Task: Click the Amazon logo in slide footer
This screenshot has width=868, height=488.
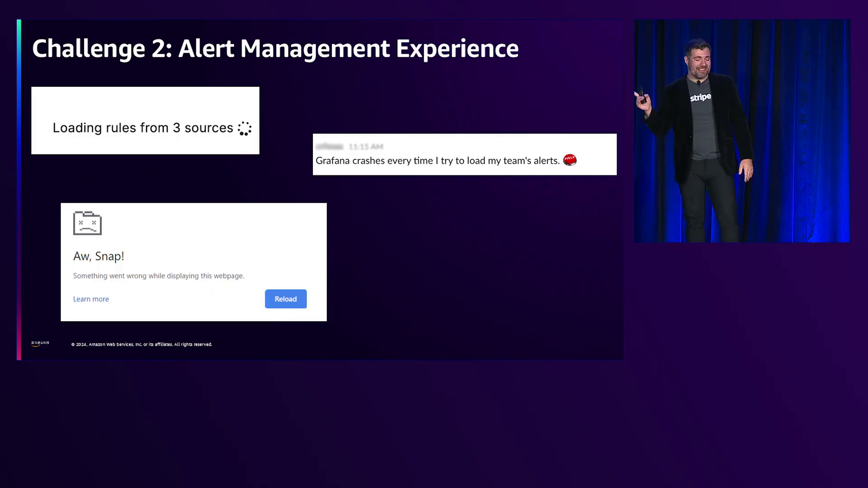Action: click(40, 344)
